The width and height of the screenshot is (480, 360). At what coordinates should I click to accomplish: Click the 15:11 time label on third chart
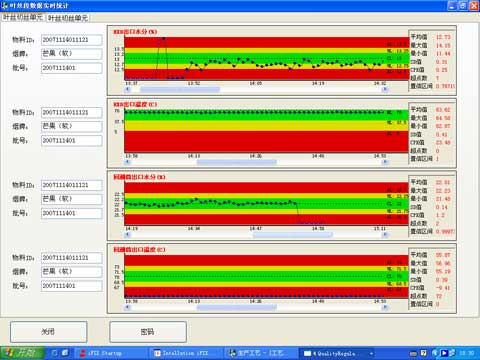pos(380,229)
